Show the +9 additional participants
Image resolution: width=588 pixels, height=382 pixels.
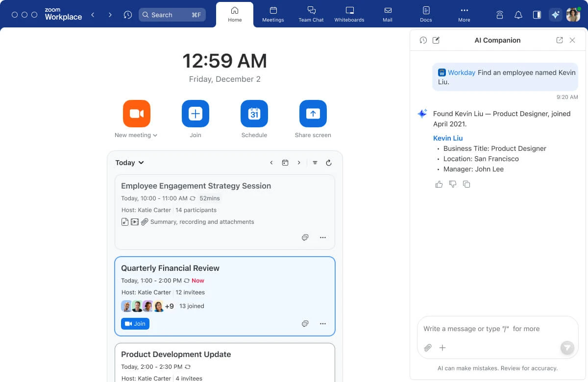tap(170, 306)
